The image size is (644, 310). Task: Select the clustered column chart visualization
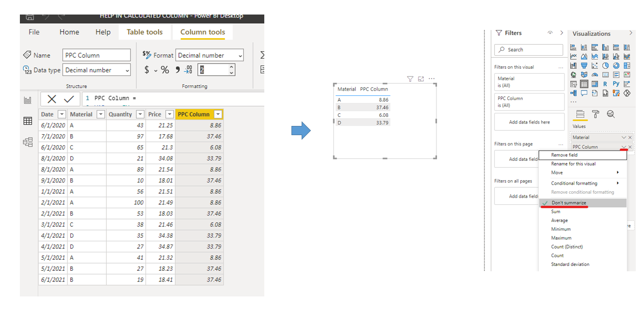point(606,47)
